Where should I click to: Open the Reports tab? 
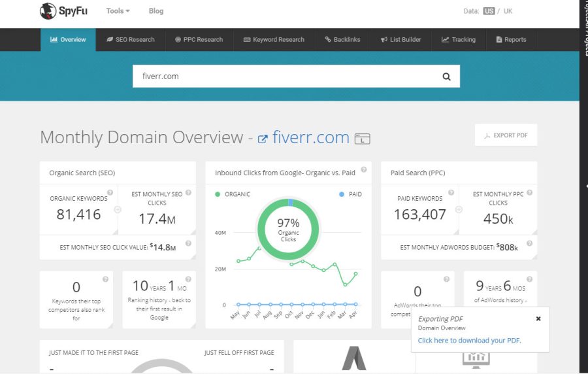click(x=511, y=39)
